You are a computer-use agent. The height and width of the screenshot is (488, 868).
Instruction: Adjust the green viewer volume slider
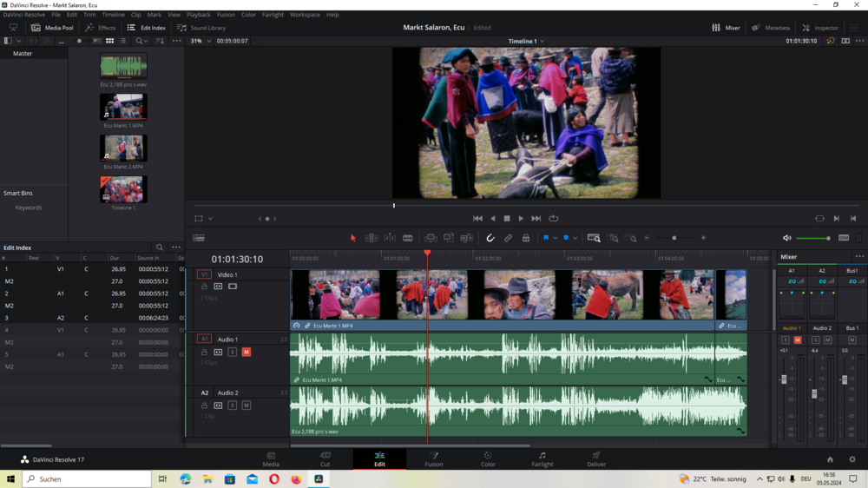(812, 238)
